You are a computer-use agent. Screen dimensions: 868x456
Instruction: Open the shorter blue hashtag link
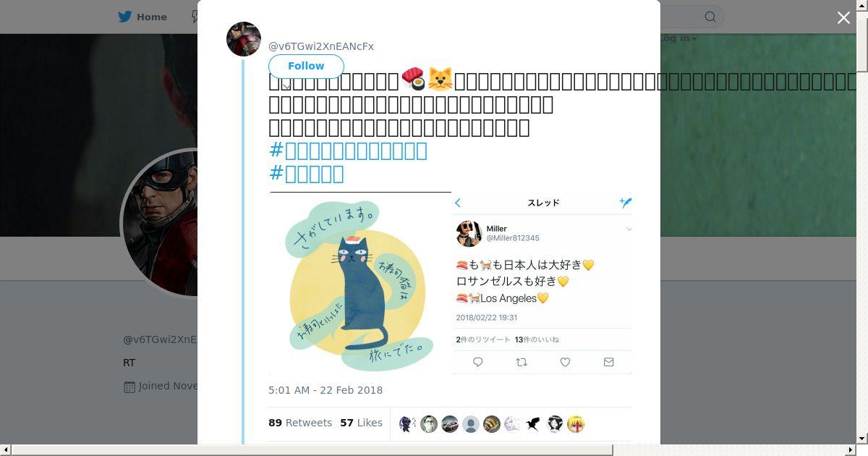pos(307,174)
